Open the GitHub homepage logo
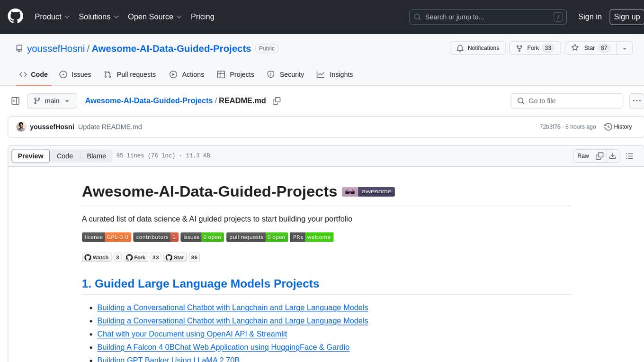This screenshot has width=644, height=362. coord(16,17)
